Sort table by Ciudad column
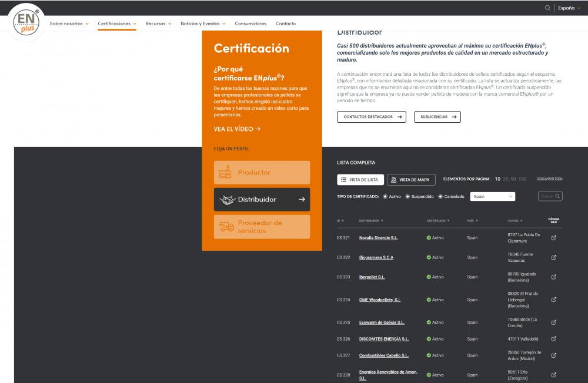 click(x=515, y=221)
